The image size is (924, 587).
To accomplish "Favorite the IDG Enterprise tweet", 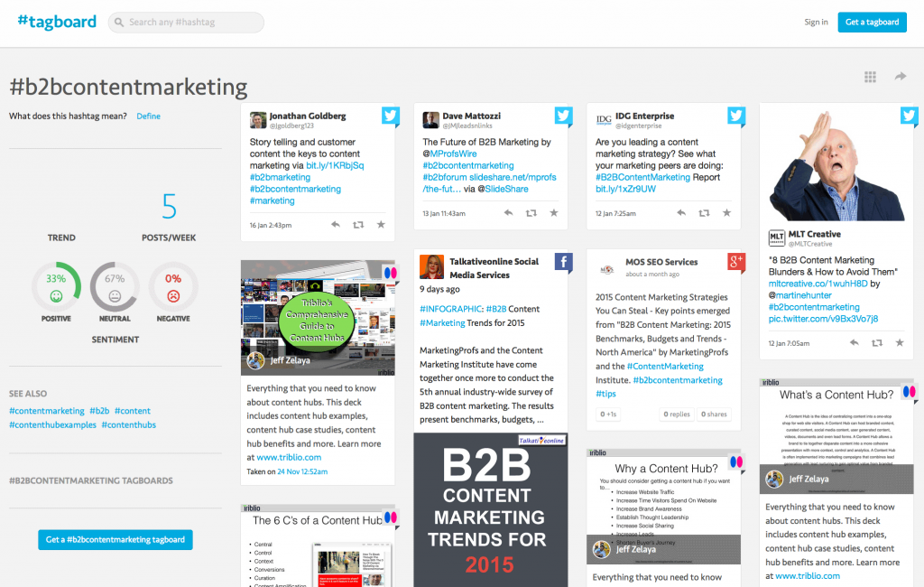I will (x=726, y=213).
